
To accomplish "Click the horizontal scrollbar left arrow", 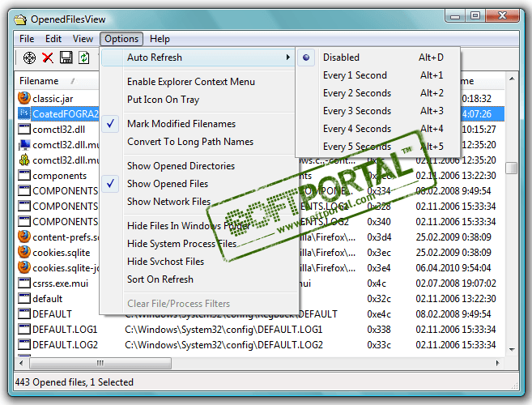I will point(21,363).
